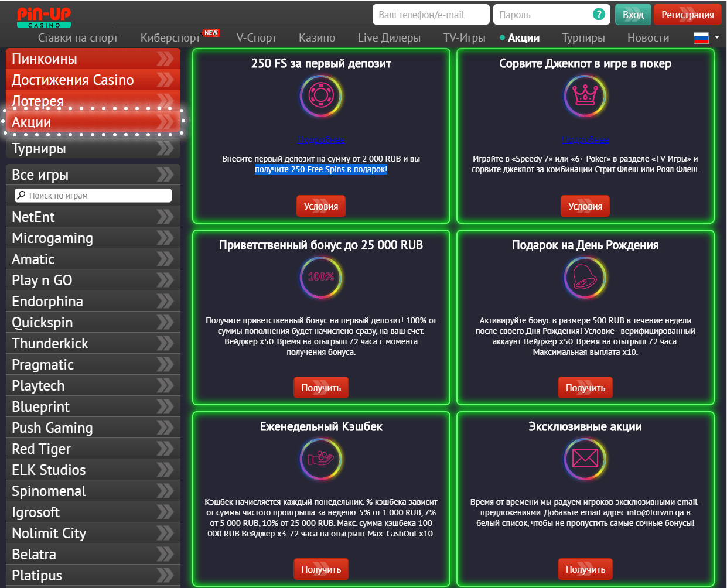Click the bell icon in birthday gift card
The width and height of the screenshot is (727, 588).
click(585, 277)
